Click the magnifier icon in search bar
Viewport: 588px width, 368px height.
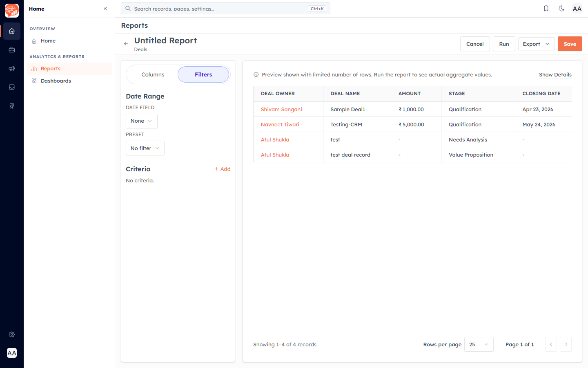point(128,9)
